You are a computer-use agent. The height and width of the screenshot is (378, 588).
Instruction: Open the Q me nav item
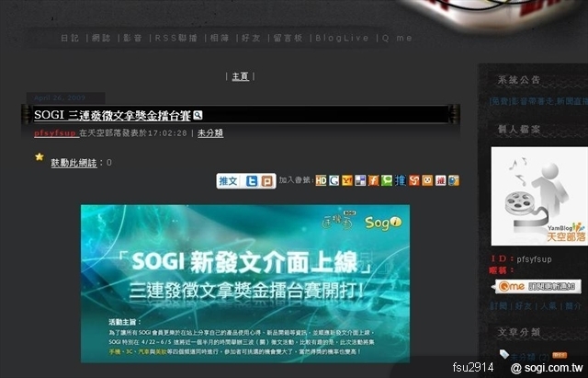click(x=397, y=38)
